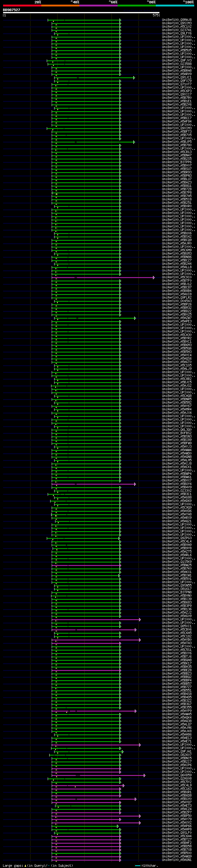The width and height of the screenshot is (197, 868).
Task: Select the UniRef100_B3TPP6 entry
Action: tap(177, 162)
